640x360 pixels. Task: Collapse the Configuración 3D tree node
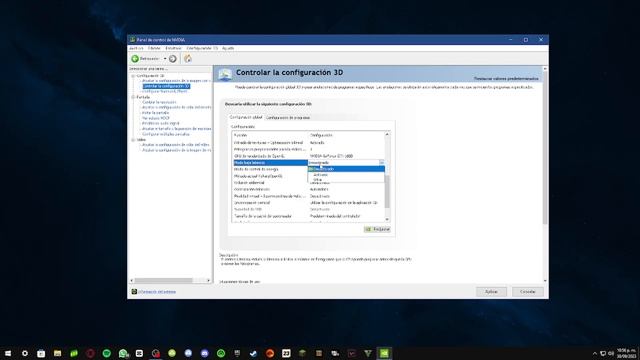(133, 76)
